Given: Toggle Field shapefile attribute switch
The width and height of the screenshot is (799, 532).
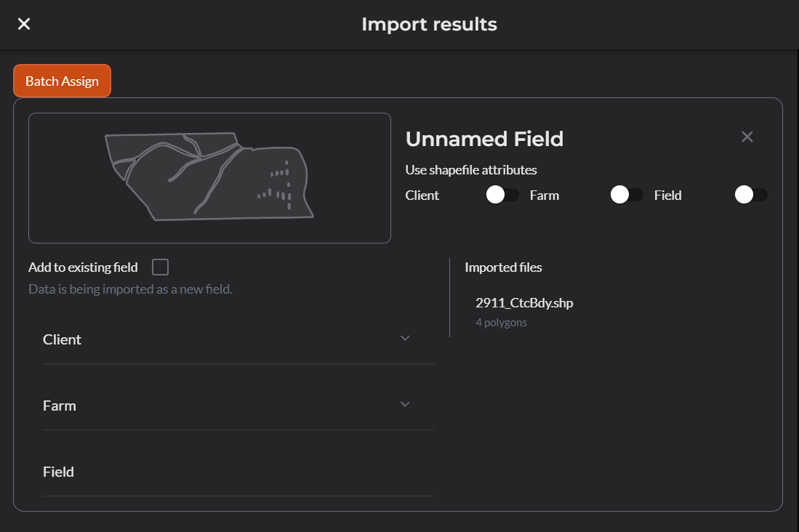Looking at the screenshot, I should [x=751, y=195].
